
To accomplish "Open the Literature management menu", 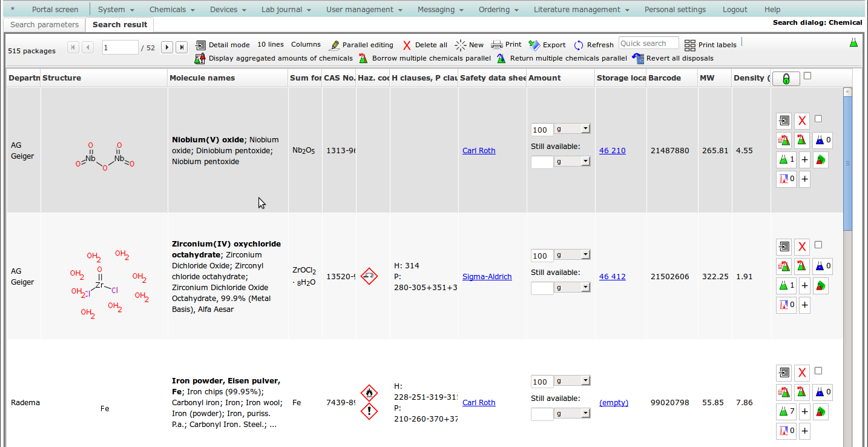I will pyautogui.click(x=581, y=10).
